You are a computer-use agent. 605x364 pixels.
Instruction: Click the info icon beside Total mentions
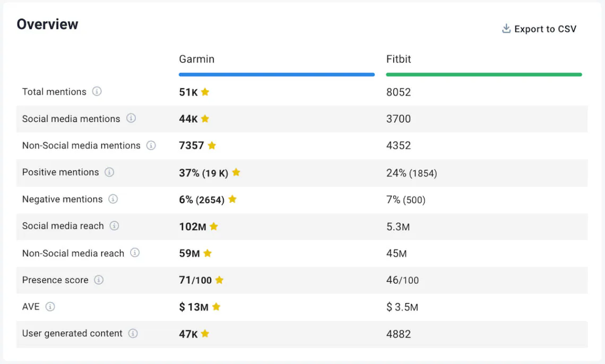click(x=97, y=92)
